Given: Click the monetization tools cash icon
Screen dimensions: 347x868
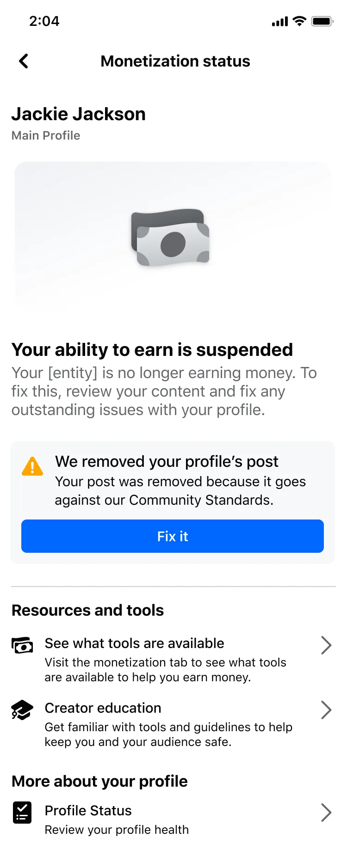Looking at the screenshot, I should click(x=22, y=645).
